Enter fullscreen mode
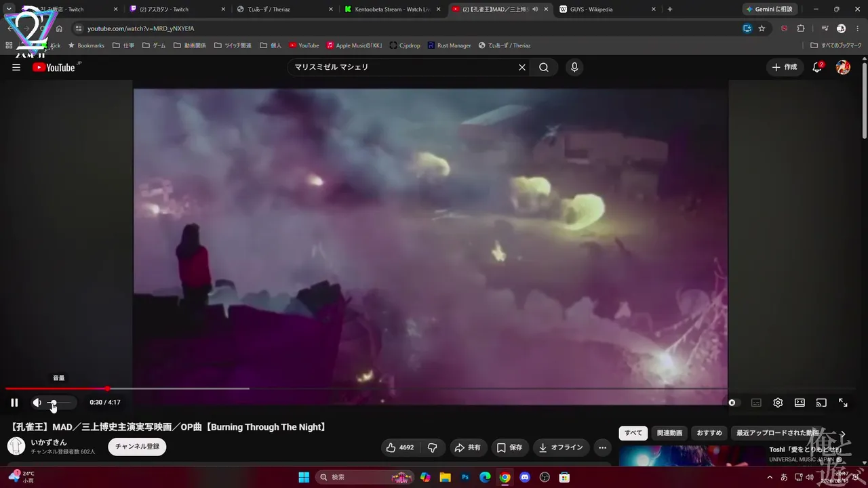The image size is (868, 488). tap(843, 403)
